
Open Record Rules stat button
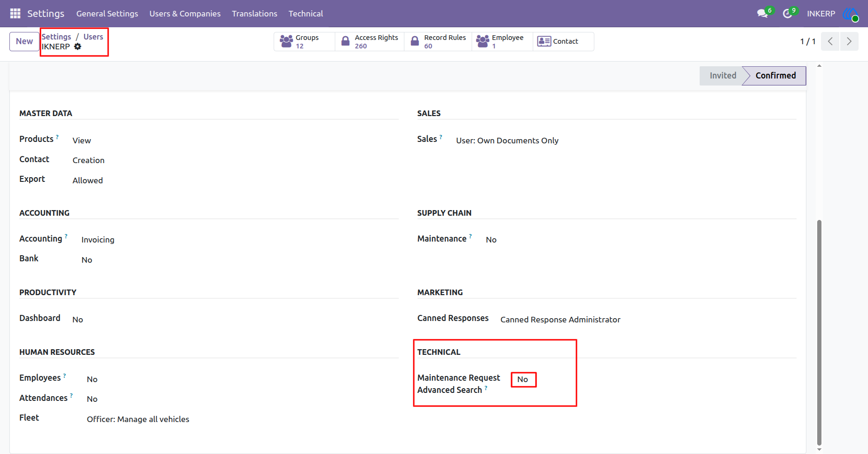(438, 41)
